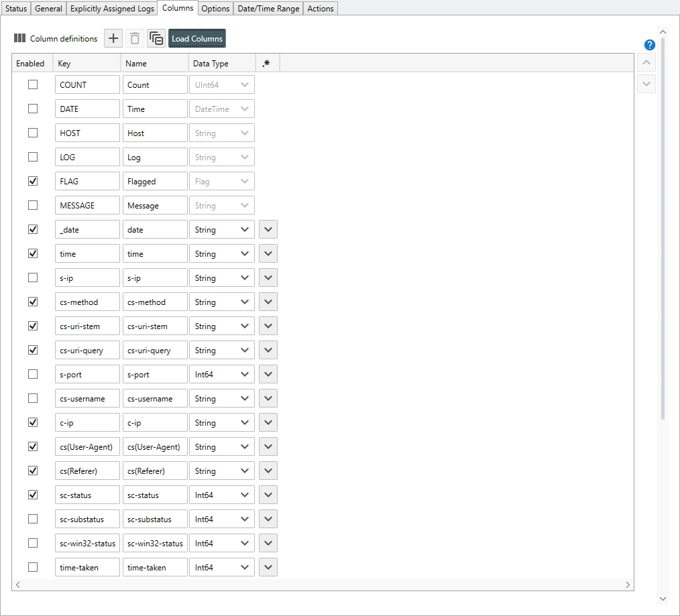Sort by the Key column header
The width and height of the screenshot is (680, 616).
87,64
